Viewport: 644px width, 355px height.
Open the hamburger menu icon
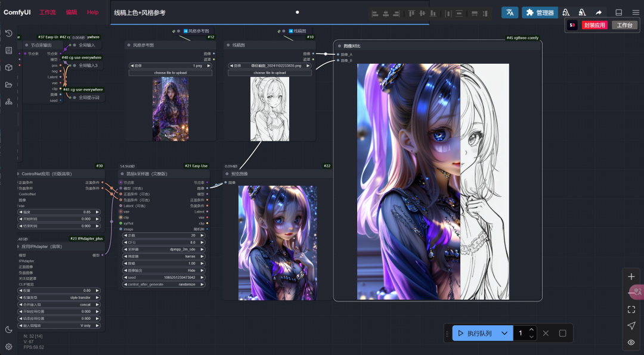click(x=636, y=13)
